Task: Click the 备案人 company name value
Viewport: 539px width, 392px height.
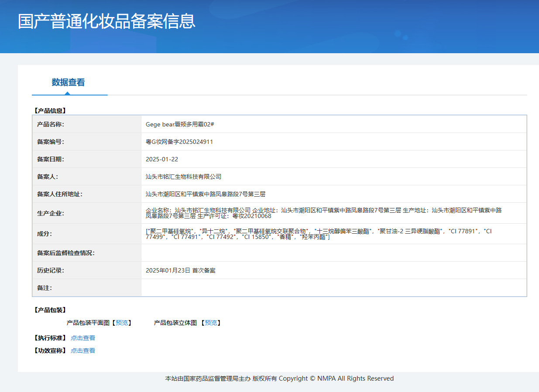Action: point(183,177)
